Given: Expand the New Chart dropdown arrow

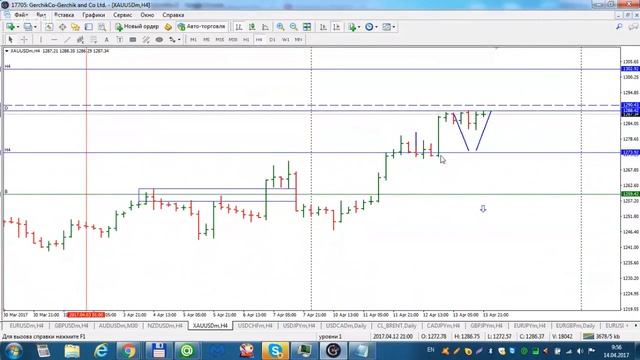Looking at the screenshot, I should (18, 27).
